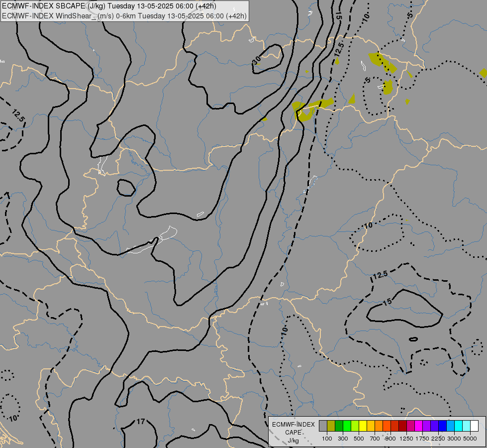
Task: Pick the dark green legend swatch
Action: 339,426
